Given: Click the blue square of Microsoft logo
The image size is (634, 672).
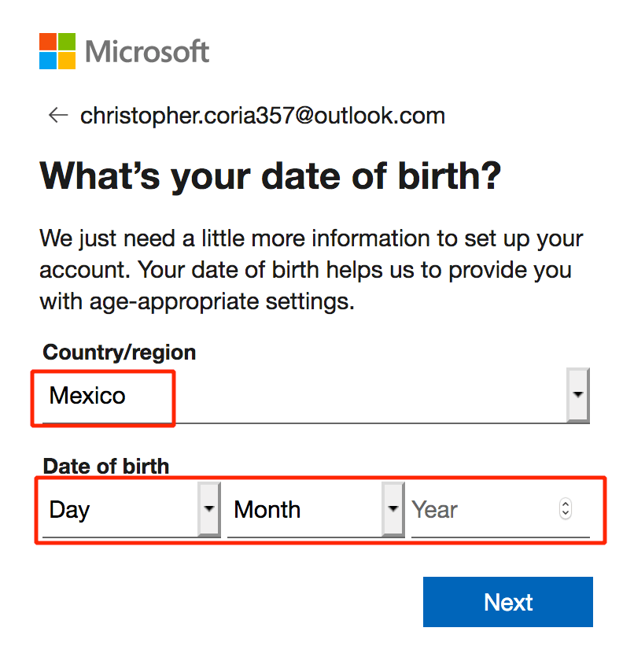Looking at the screenshot, I should (48, 61).
